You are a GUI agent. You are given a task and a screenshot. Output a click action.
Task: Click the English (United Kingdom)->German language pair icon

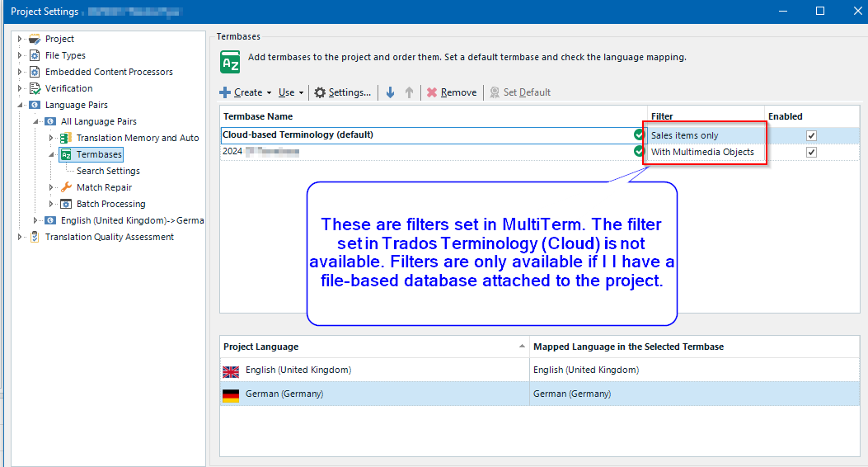(50, 220)
